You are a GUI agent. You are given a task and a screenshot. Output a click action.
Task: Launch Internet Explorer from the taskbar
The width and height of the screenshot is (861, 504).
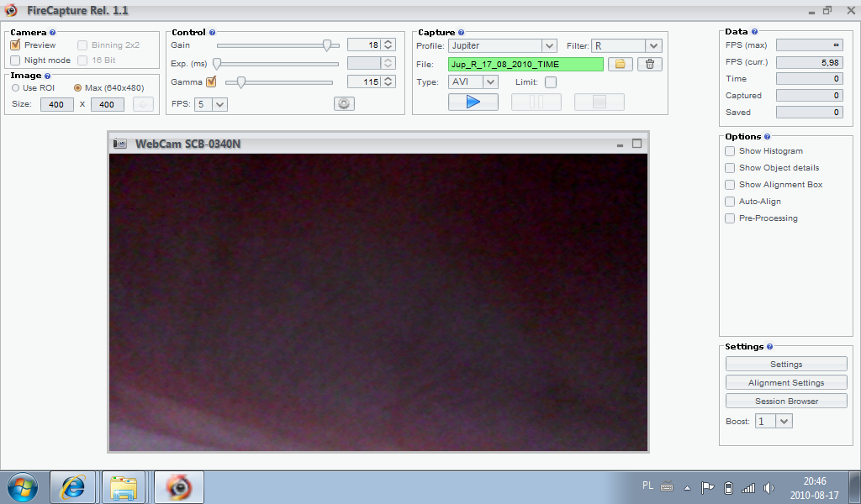[x=73, y=487]
